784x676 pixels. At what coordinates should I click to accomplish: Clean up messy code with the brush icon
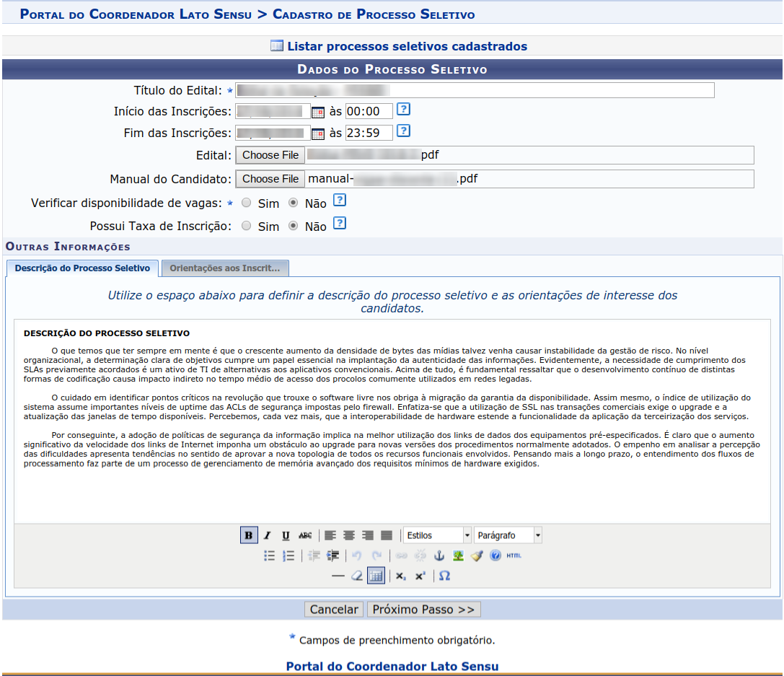[477, 556]
